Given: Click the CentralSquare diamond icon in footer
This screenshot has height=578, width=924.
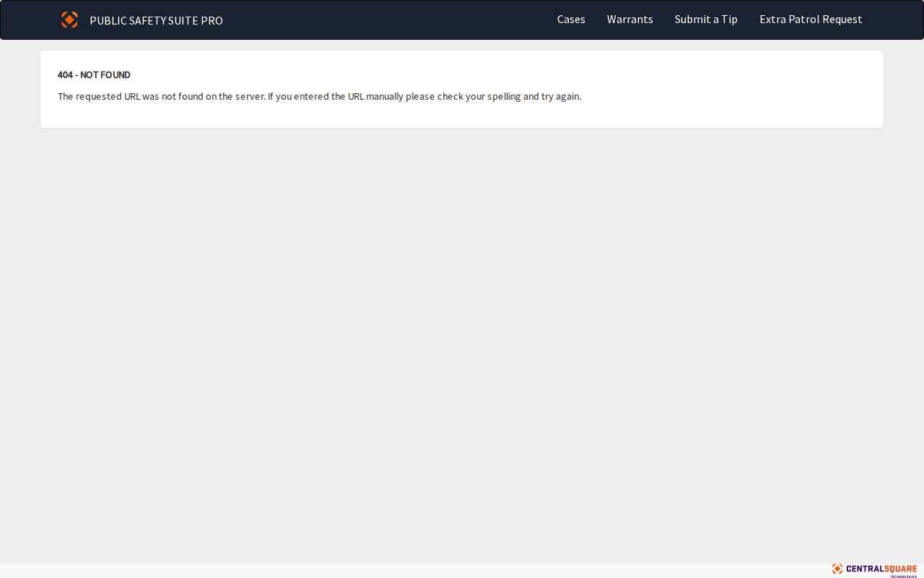Looking at the screenshot, I should [837, 569].
